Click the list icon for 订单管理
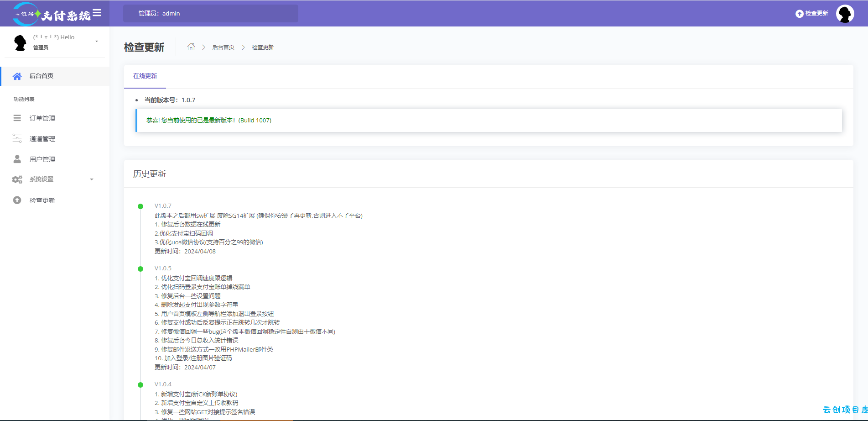This screenshot has height=421, width=868. (17, 118)
